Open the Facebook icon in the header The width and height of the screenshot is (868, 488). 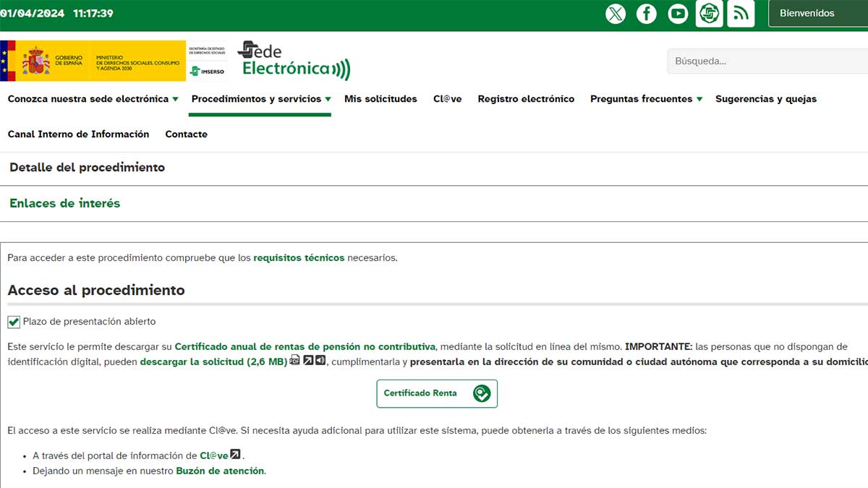647,13
